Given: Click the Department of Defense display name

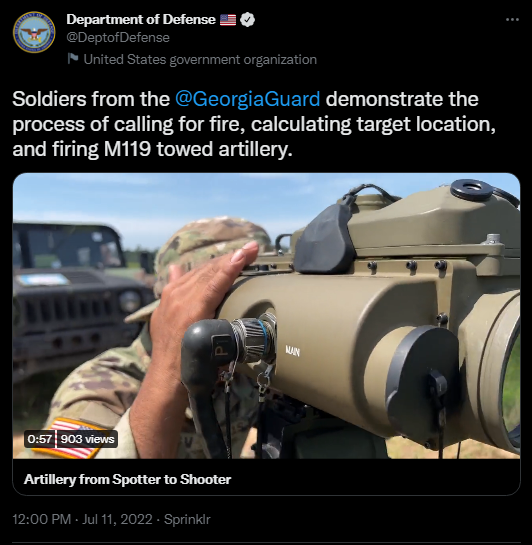Looking at the screenshot, I should coord(141,19).
